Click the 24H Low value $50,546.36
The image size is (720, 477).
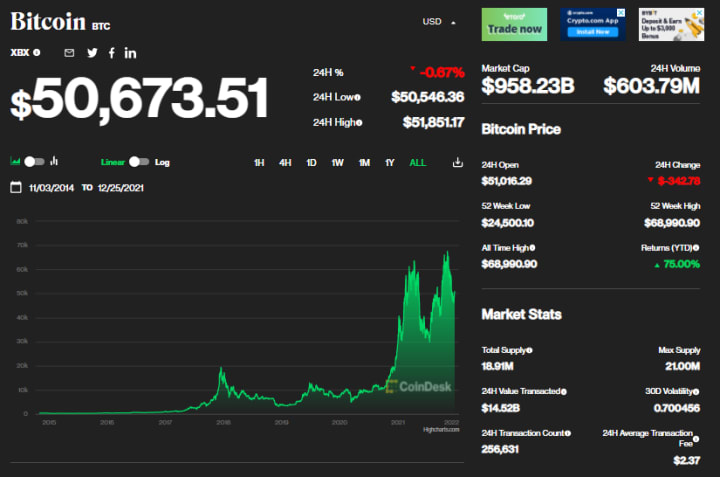[428, 97]
